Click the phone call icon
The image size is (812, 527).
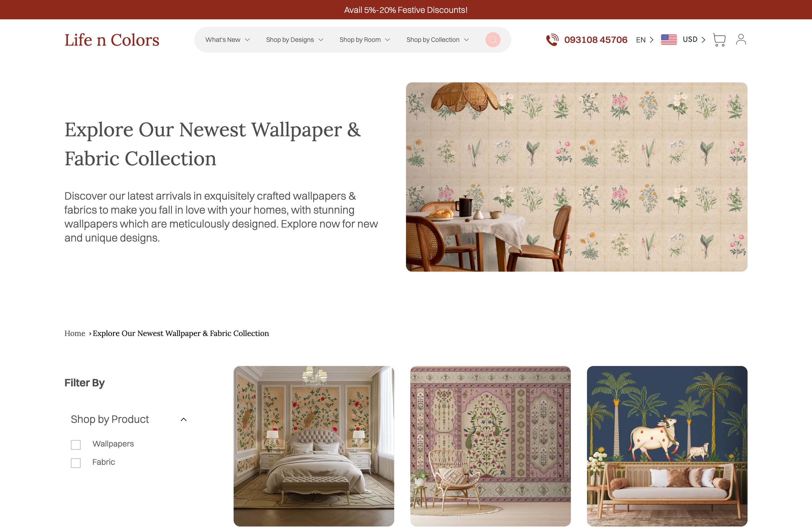pos(552,40)
